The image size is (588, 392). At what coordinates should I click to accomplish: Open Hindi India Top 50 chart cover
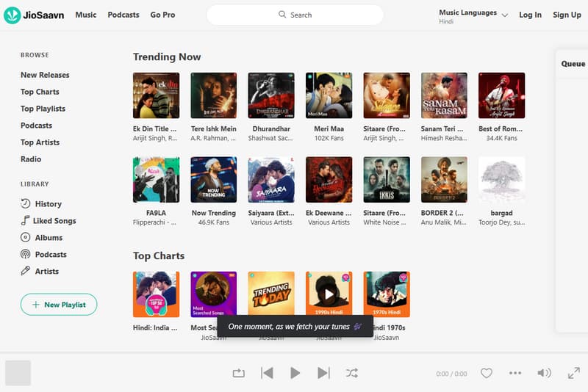[x=156, y=294]
